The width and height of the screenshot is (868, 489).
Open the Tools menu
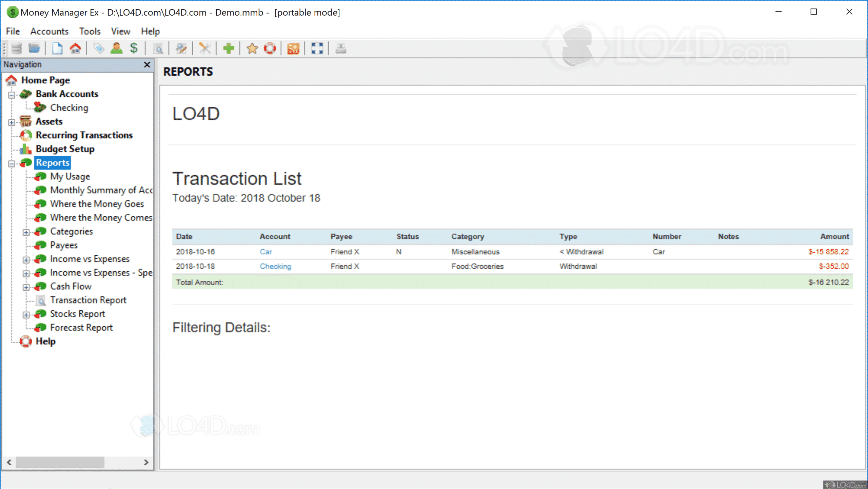[x=90, y=31]
